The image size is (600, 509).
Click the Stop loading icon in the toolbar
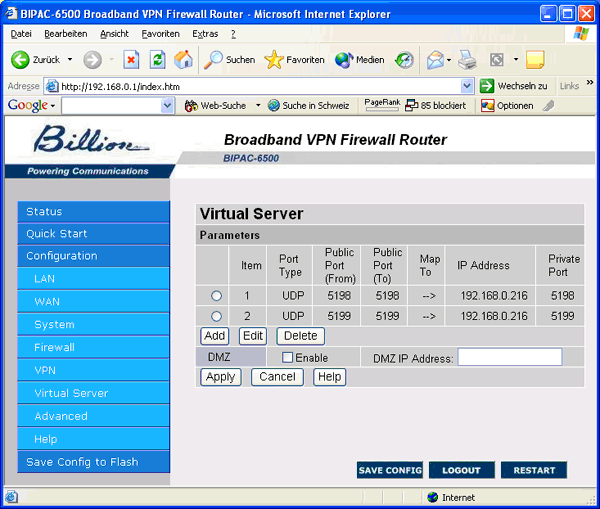(x=131, y=60)
